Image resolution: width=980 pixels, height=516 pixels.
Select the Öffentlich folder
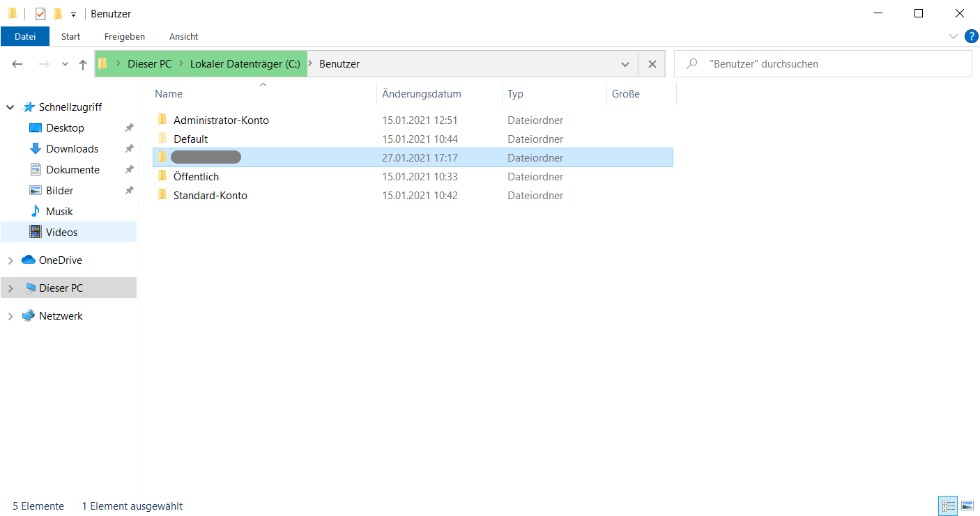coord(196,177)
